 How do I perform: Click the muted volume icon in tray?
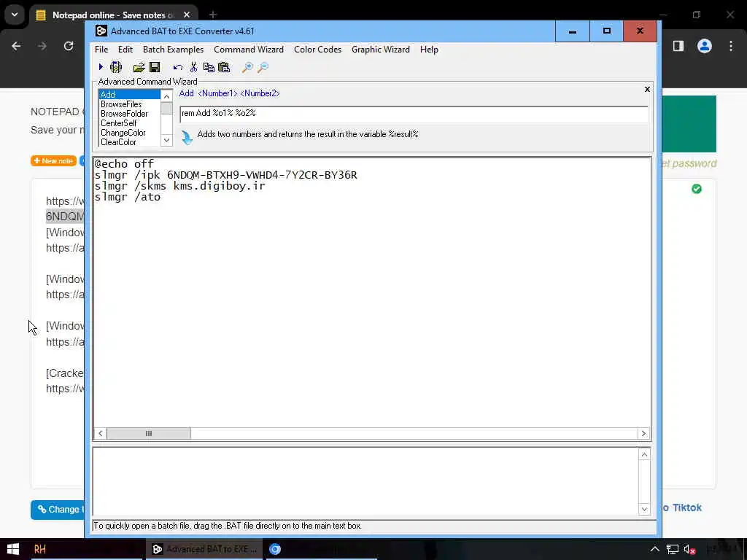pyautogui.click(x=689, y=550)
